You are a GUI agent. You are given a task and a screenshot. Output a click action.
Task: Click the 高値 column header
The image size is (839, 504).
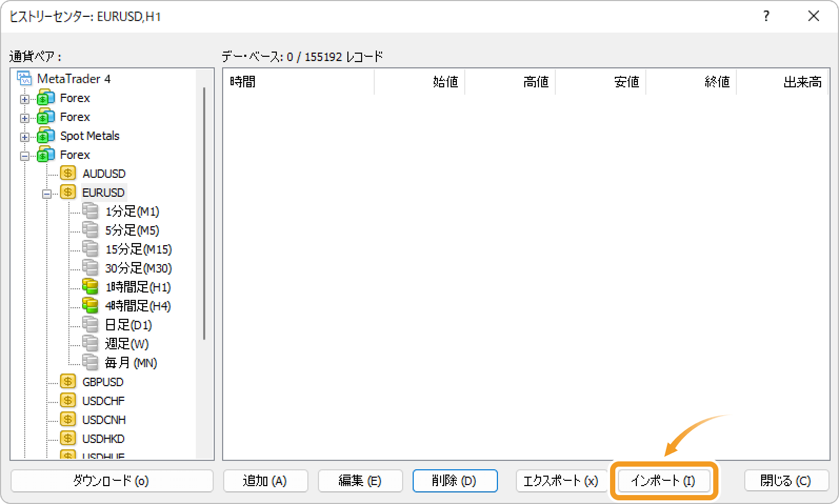[510, 82]
